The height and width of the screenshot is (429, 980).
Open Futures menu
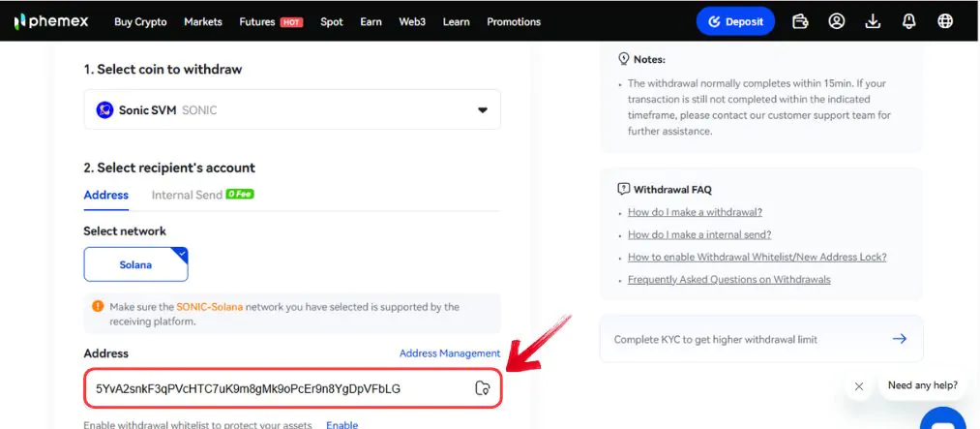(257, 22)
